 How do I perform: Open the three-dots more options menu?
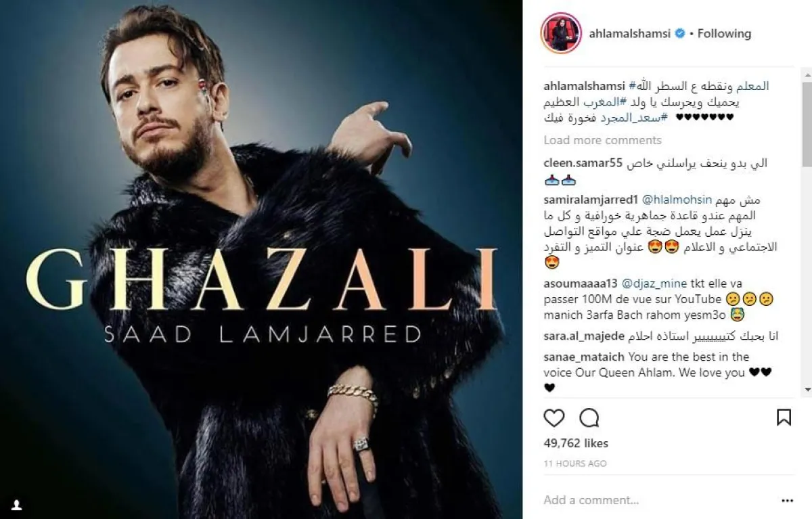(787, 501)
